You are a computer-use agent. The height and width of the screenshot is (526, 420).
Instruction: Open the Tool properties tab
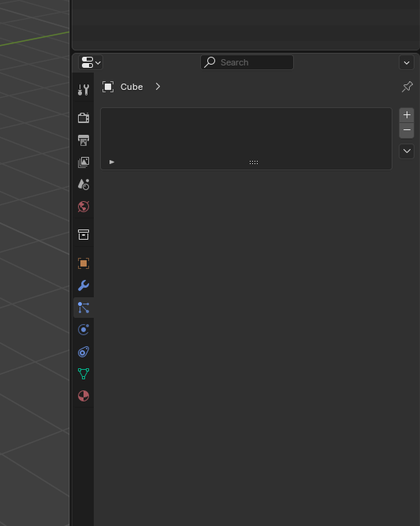coord(84,90)
